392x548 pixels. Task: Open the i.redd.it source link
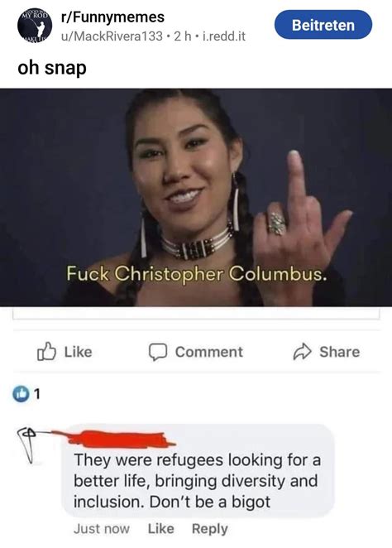coord(224,36)
